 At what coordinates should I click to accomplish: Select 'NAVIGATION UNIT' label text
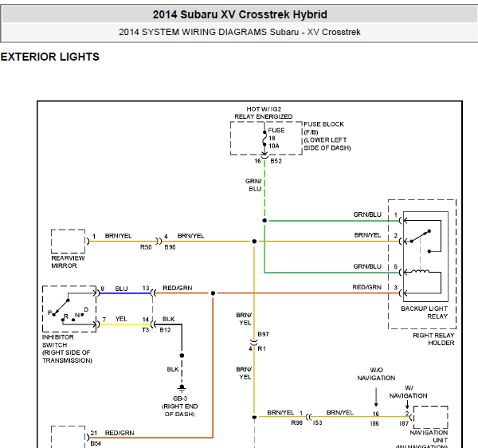[x=429, y=436]
